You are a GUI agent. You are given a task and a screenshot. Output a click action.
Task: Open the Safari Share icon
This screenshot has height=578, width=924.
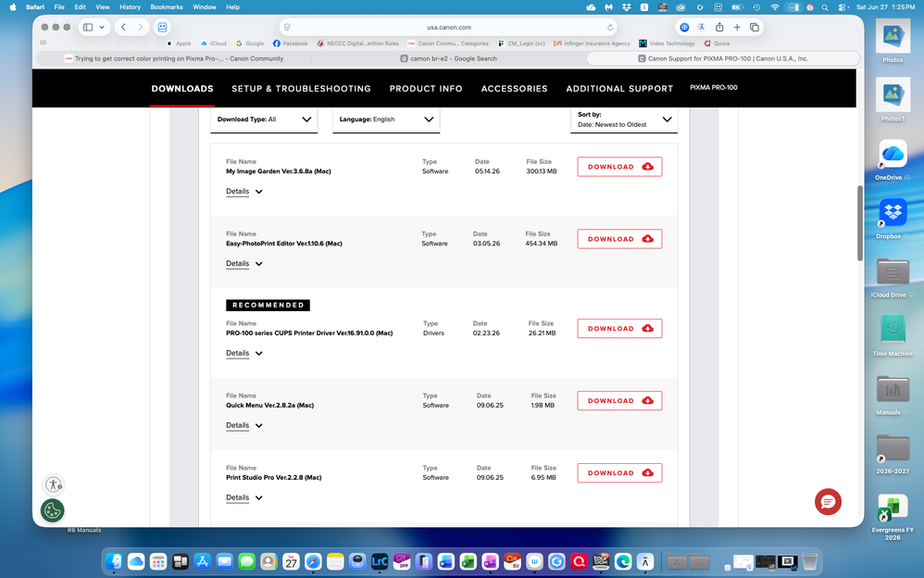pyautogui.click(x=719, y=27)
